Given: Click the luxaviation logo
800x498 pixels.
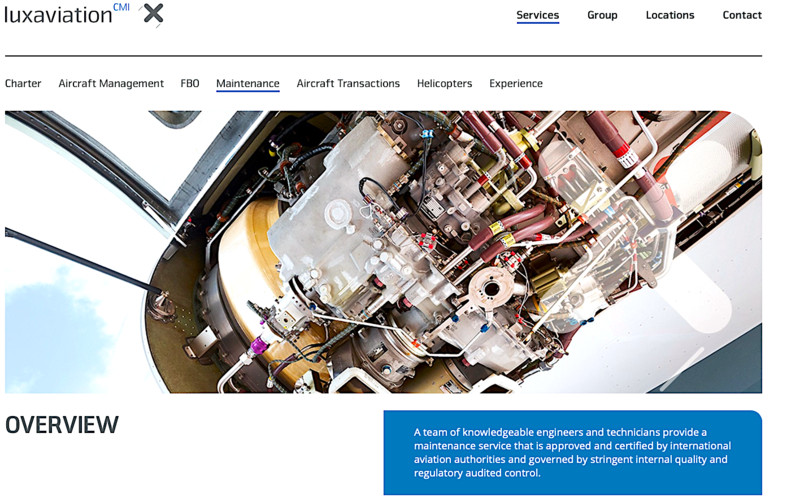Looking at the screenshot, I should (67, 14).
